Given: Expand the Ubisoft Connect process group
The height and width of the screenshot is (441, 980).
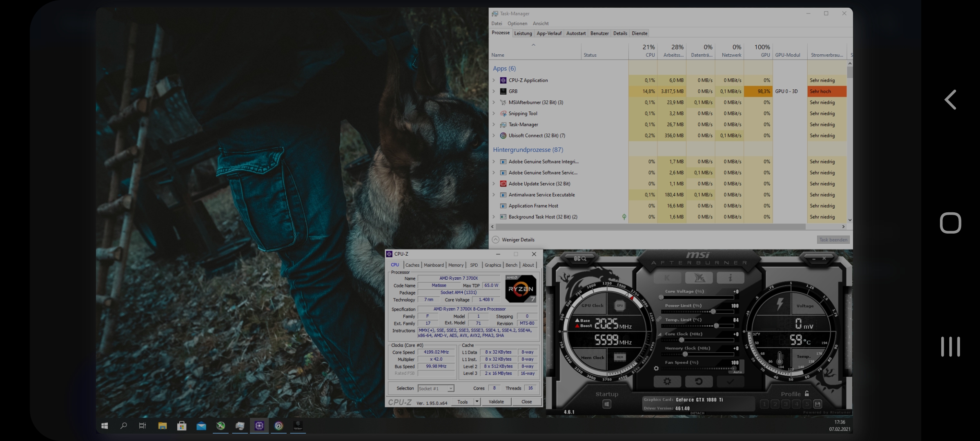Looking at the screenshot, I should pos(494,136).
